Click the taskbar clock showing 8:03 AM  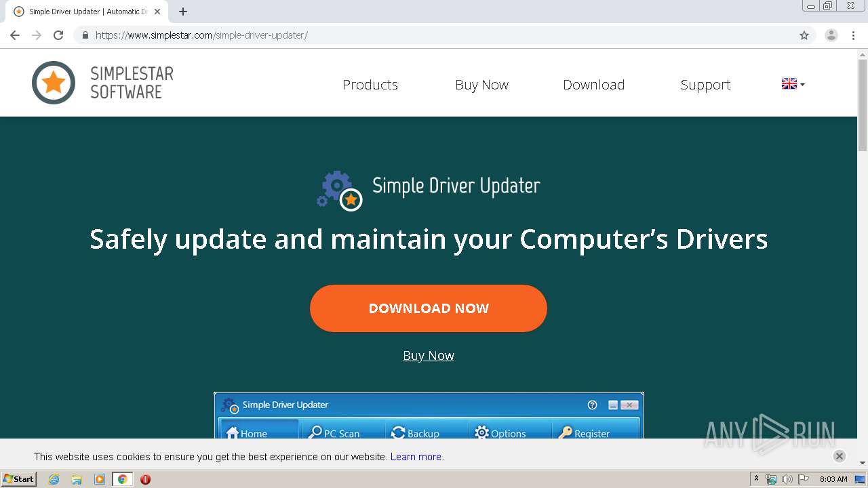[x=833, y=479]
